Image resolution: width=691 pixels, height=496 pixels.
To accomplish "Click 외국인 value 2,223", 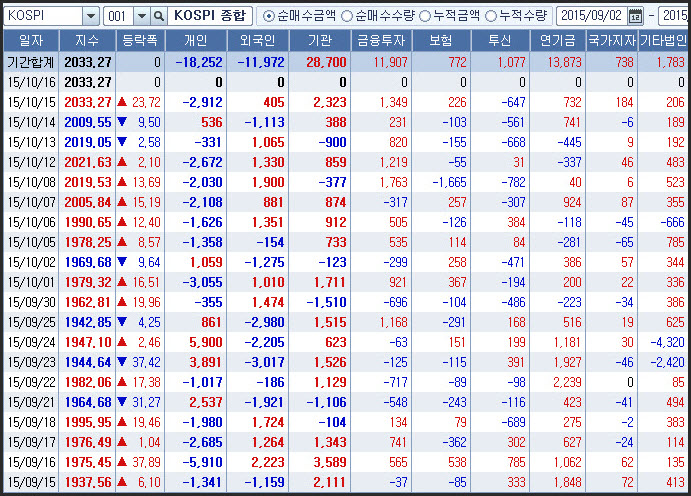I will 268,462.
